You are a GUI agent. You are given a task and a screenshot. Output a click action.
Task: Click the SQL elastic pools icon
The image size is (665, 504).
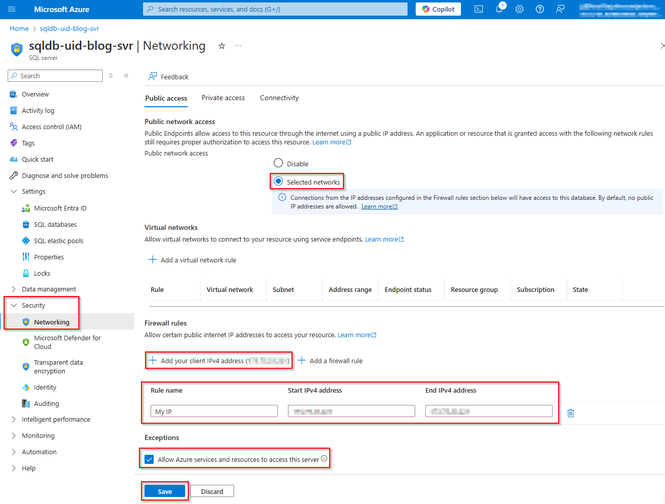pos(26,241)
